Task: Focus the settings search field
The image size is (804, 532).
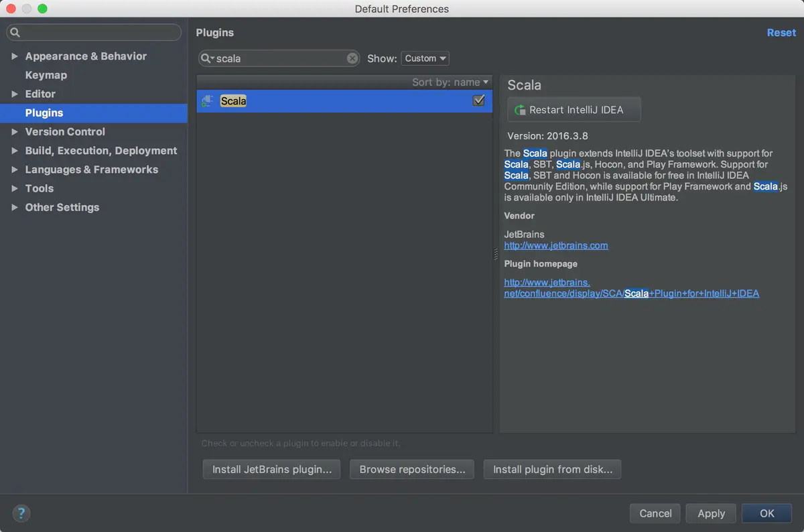Action: click(x=94, y=32)
